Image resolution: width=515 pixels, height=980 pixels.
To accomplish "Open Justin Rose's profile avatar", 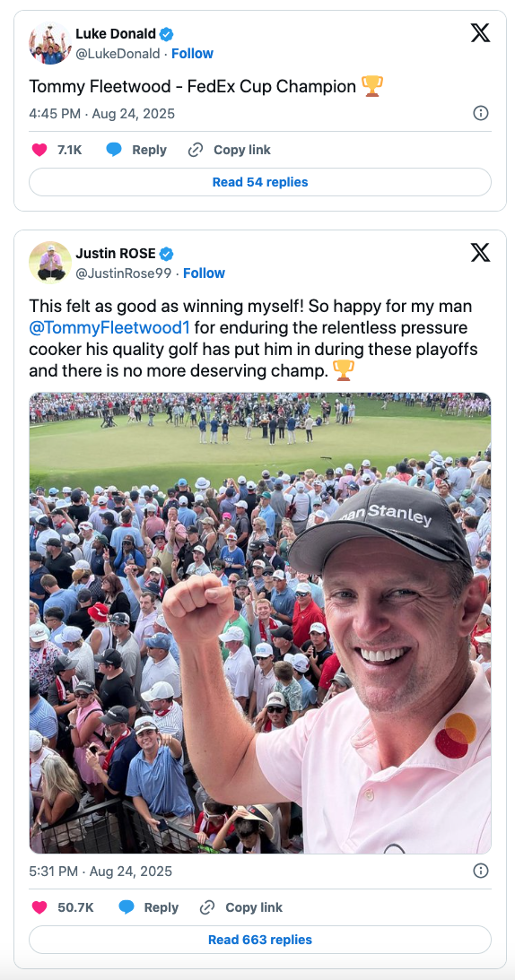I will point(50,263).
